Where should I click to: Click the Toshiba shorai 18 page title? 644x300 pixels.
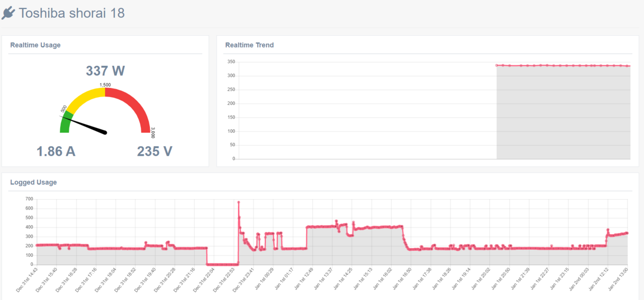[x=71, y=13]
